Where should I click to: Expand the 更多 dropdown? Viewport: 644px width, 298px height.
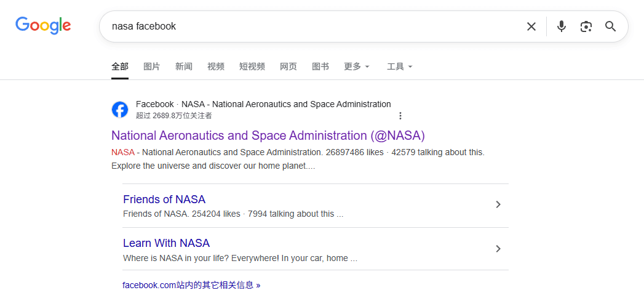click(x=357, y=66)
